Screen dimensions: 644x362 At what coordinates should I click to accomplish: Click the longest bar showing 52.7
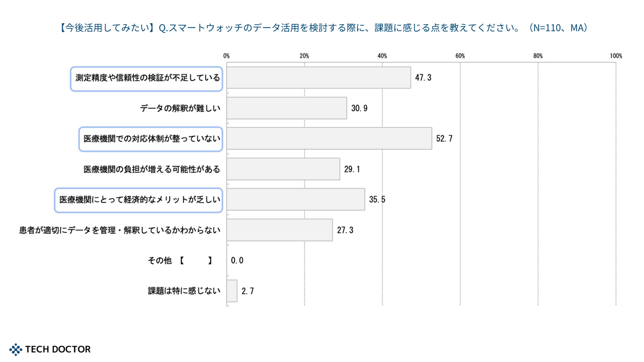coord(329,138)
